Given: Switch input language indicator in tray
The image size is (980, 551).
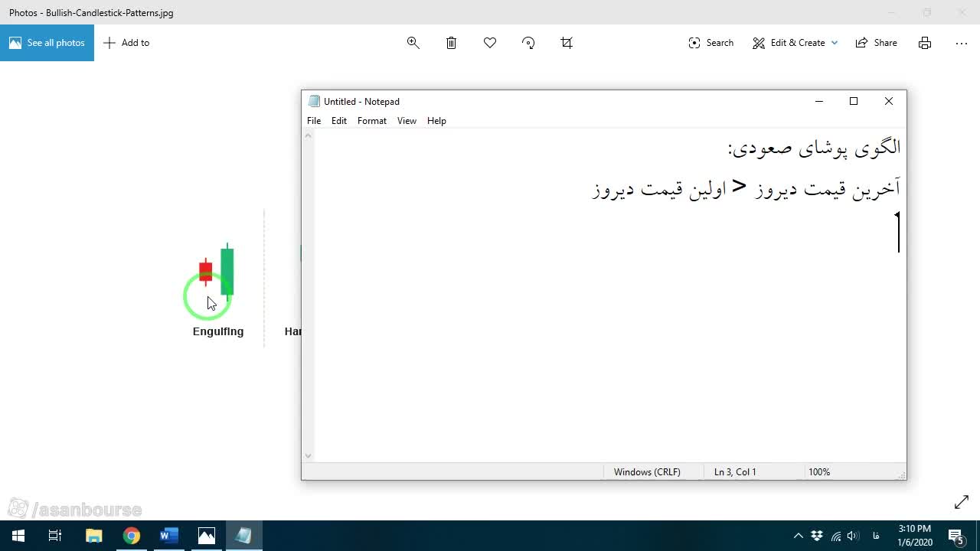Looking at the screenshot, I should point(876,536).
